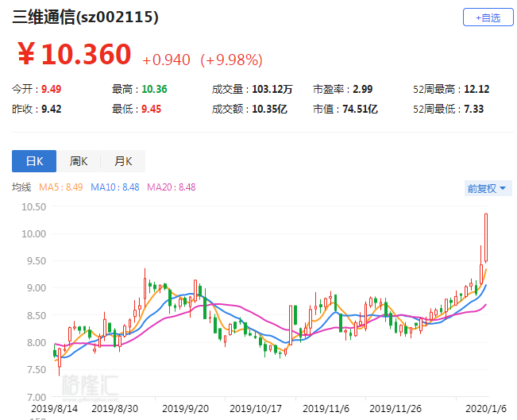Click the 2019/8/30 date axis label
Viewport: 517px width, 420px height.
click(x=114, y=409)
